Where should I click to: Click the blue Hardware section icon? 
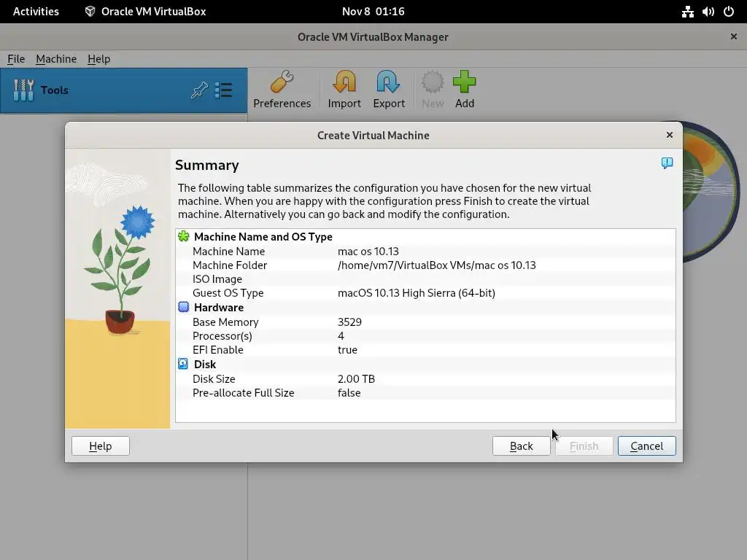point(183,307)
